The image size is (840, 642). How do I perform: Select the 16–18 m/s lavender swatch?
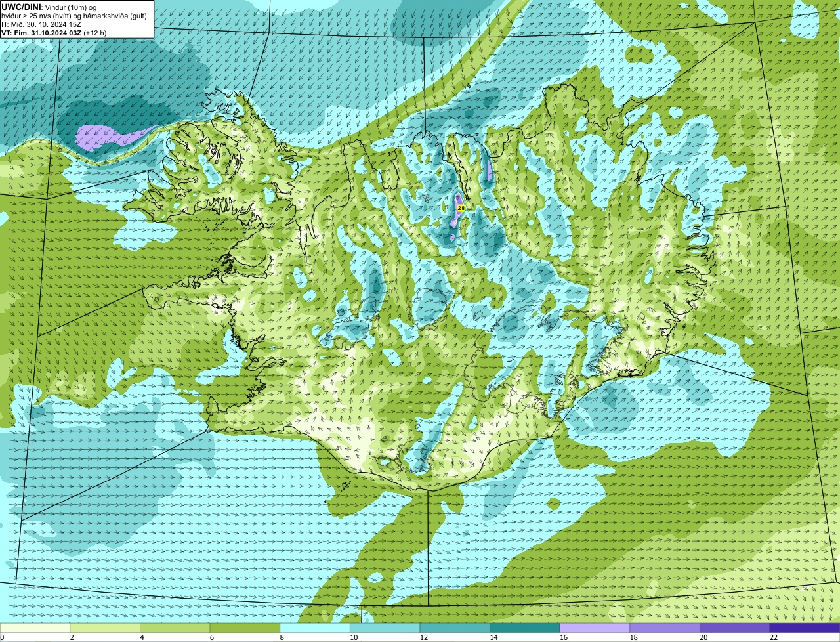pos(595,628)
